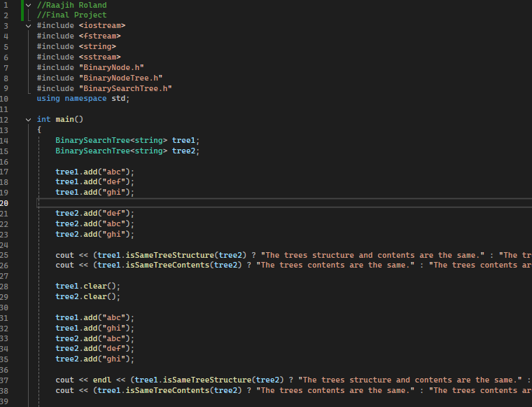
Task: Select the 'main' function name
Action: tap(65, 119)
